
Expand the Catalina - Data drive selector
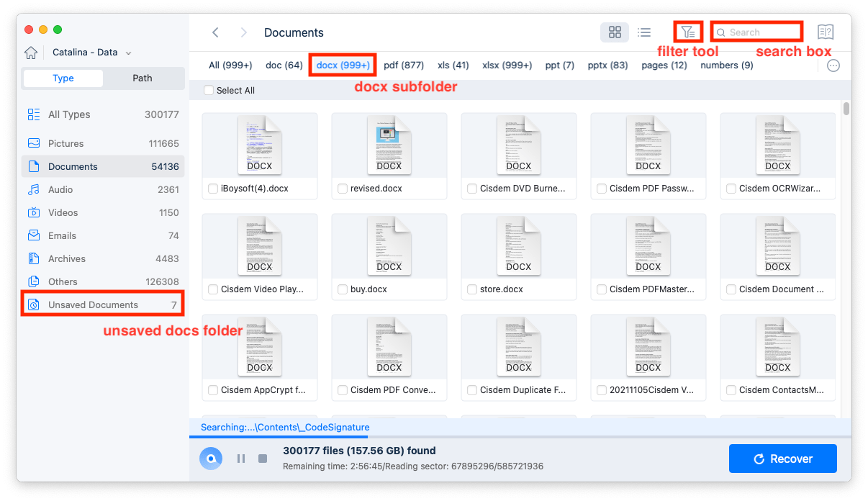tap(128, 52)
